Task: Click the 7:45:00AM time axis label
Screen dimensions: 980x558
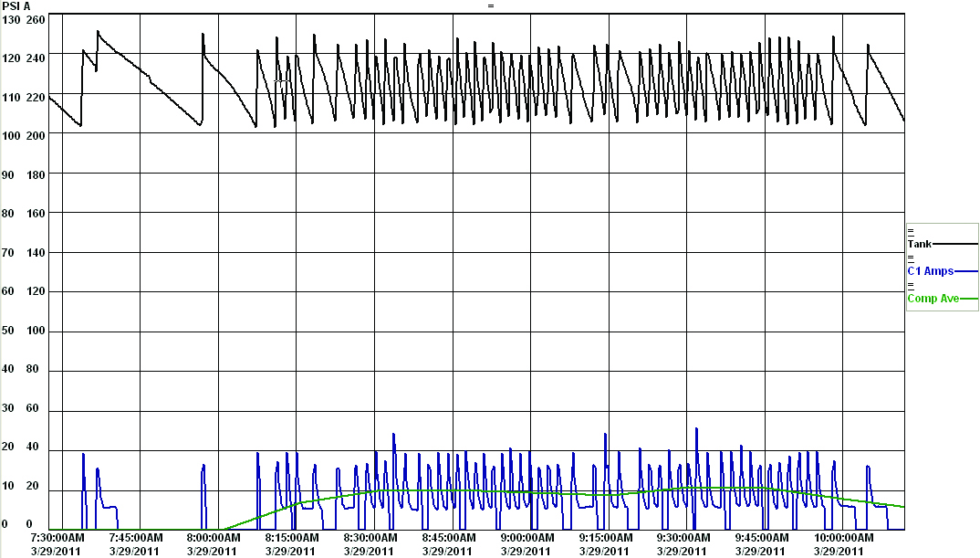Action: point(136,537)
